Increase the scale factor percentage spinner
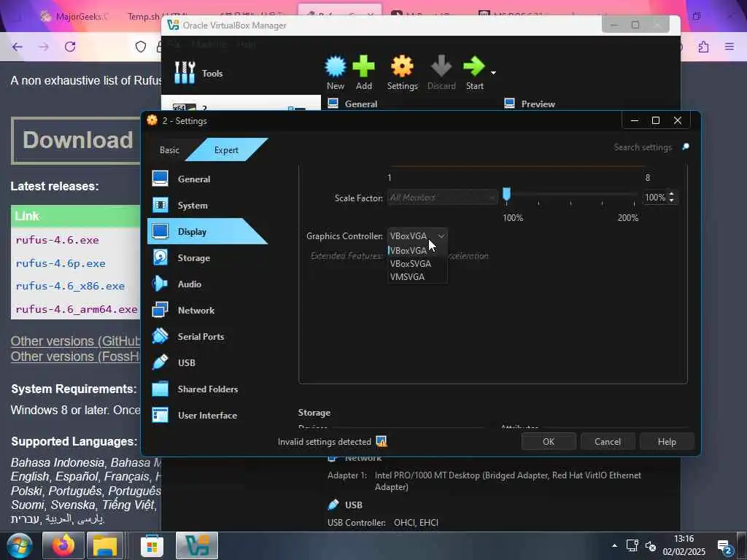This screenshot has width=747, height=560. pos(671,194)
